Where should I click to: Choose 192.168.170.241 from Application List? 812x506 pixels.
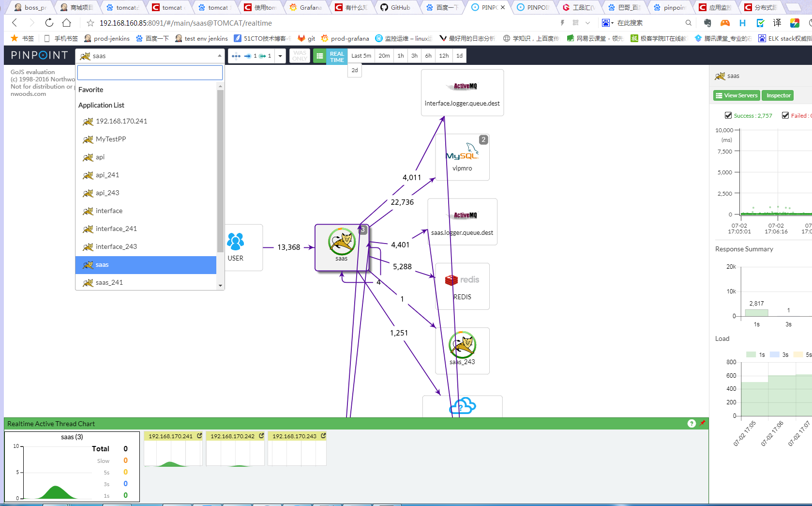pos(146,121)
